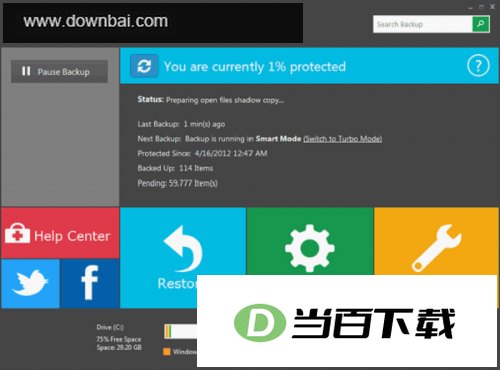
Task: Click the drive space usage bar
Action: click(181, 332)
